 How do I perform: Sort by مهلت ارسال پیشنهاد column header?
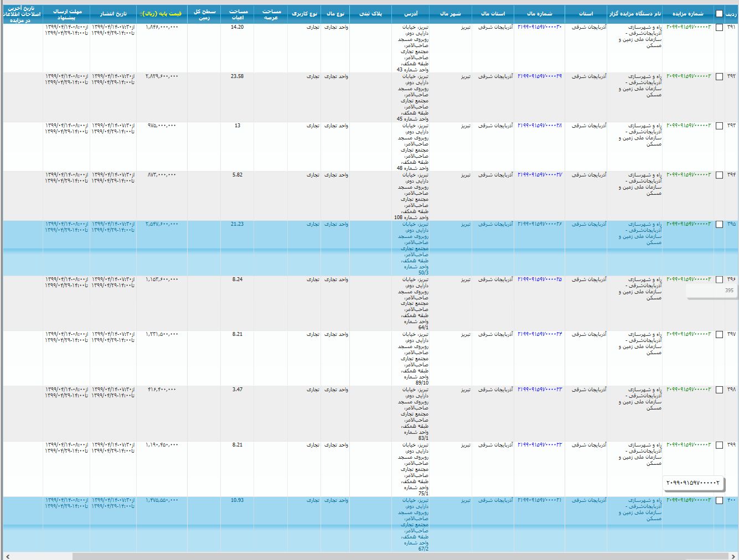[66, 14]
